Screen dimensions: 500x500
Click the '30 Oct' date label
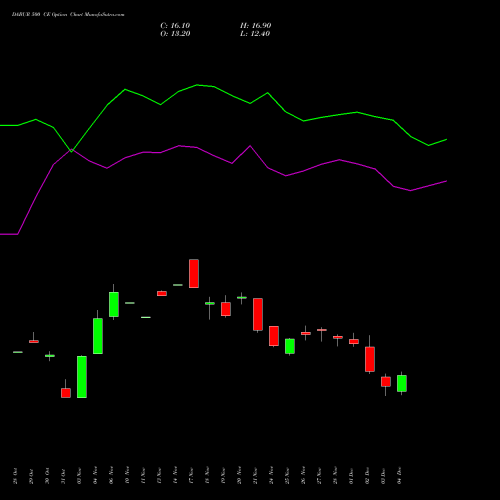[x=47, y=476]
